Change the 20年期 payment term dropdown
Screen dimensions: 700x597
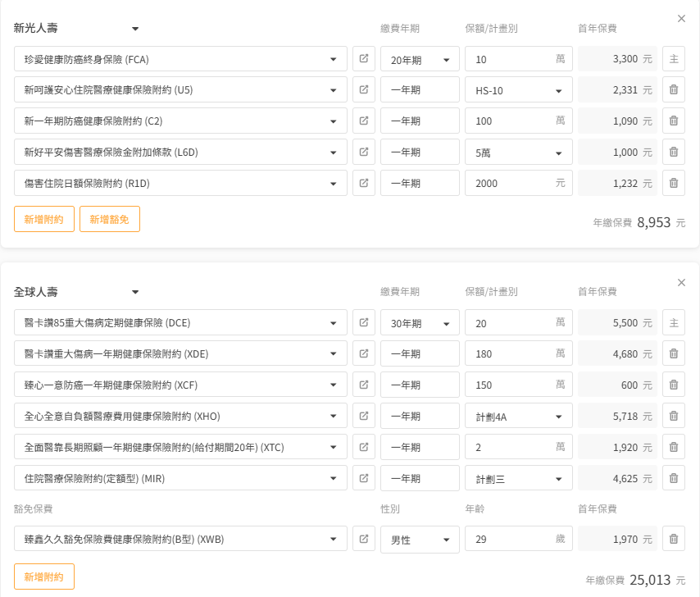pyautogui.click(x=420, y=58)
